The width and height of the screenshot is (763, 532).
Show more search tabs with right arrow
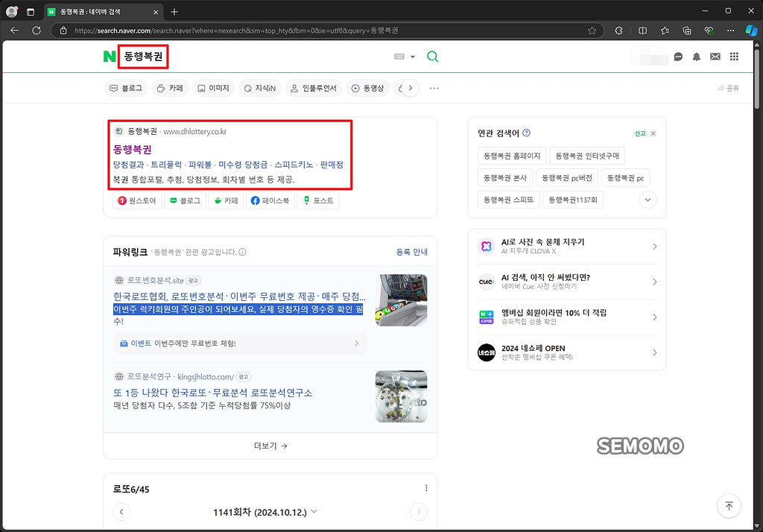411,88
